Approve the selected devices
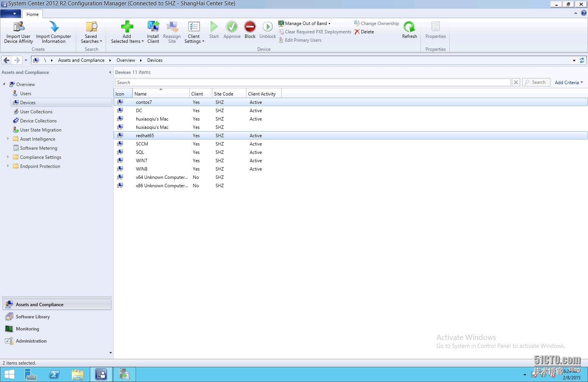This screenshot has height=382, width=588. point(232,30)
